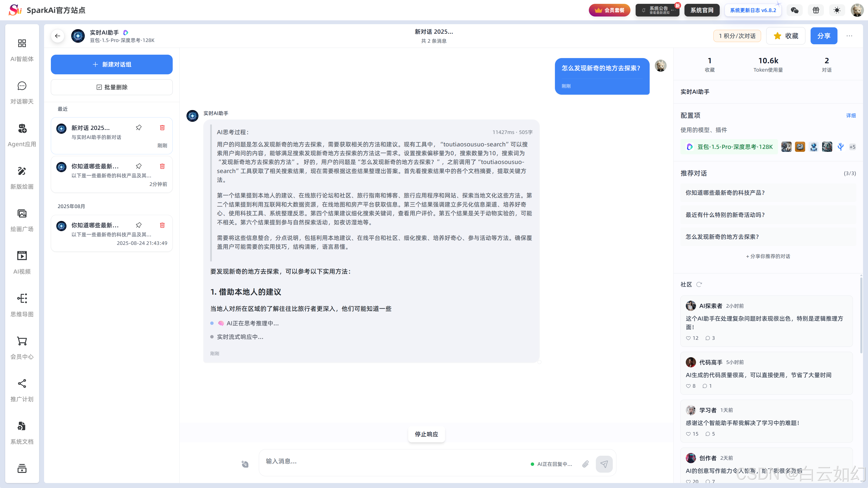
Task: Click 新建对话组 button
Action: [x=111, y=64]
